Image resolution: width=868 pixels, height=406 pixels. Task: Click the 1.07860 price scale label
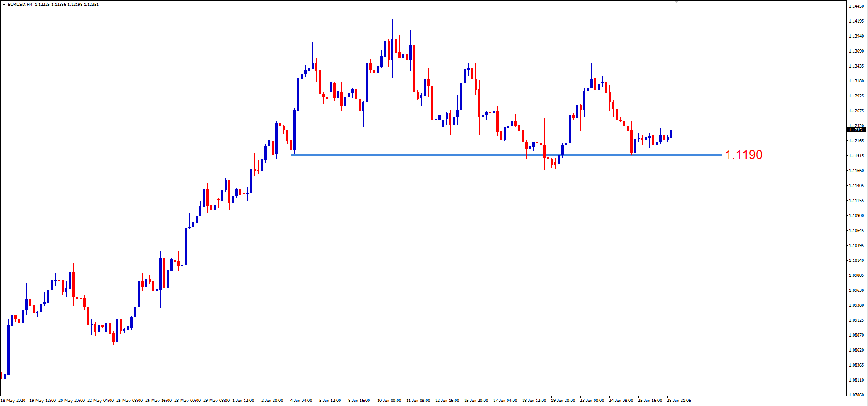click(856, 395)
